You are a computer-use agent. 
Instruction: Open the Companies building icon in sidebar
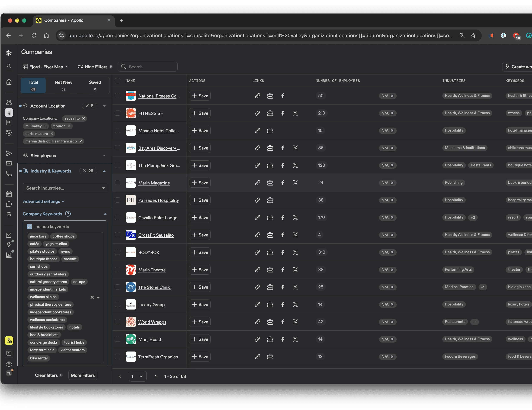(9, 112)
